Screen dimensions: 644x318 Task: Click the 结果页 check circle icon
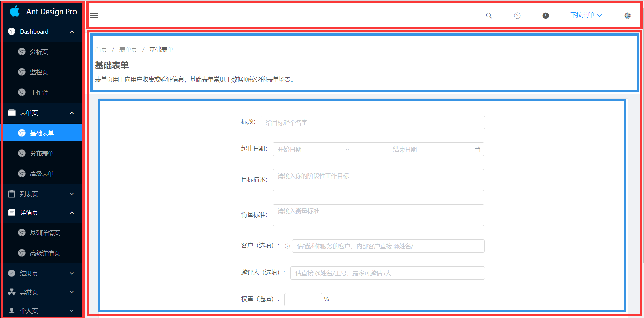[x=12, y=273]
